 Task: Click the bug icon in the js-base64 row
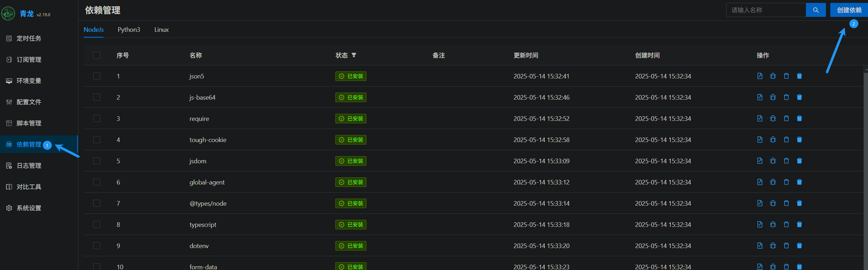[x=773, y=97]
